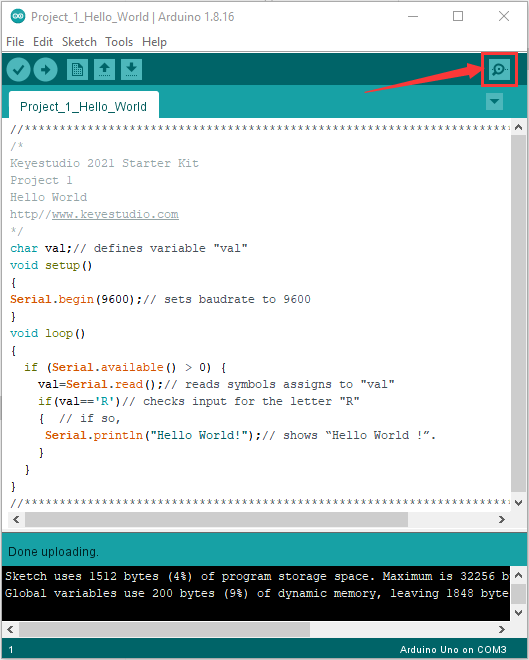Open the Sketch menu
The width and height of the screenshot is (529, 660).
79,42
